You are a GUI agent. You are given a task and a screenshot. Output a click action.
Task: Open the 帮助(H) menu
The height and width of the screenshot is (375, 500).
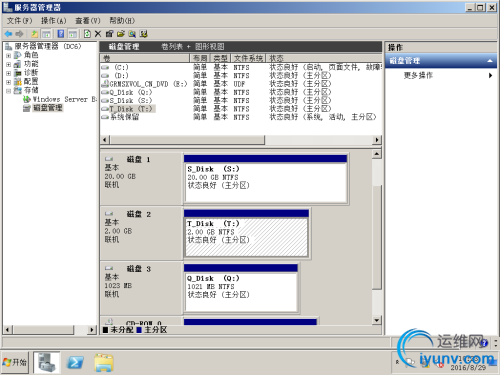tap(122, 21)
